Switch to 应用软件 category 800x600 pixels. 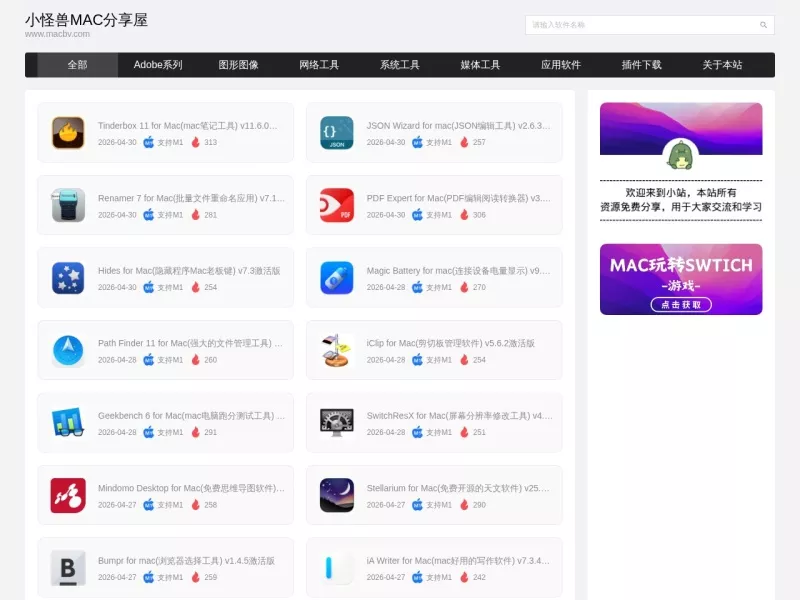[561, 65]
